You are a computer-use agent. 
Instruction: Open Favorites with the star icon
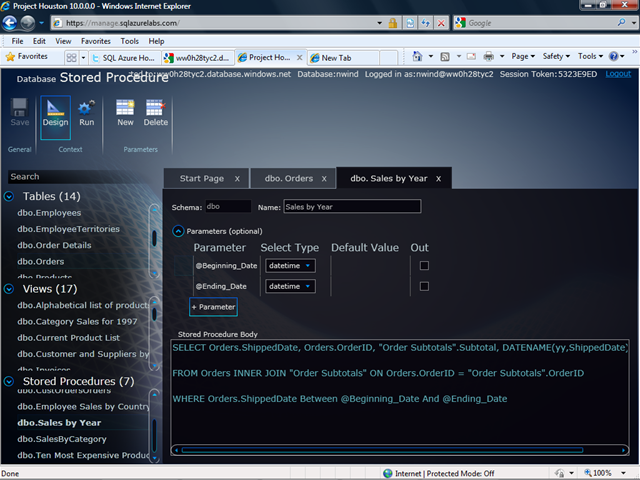[x=10, y=57]
